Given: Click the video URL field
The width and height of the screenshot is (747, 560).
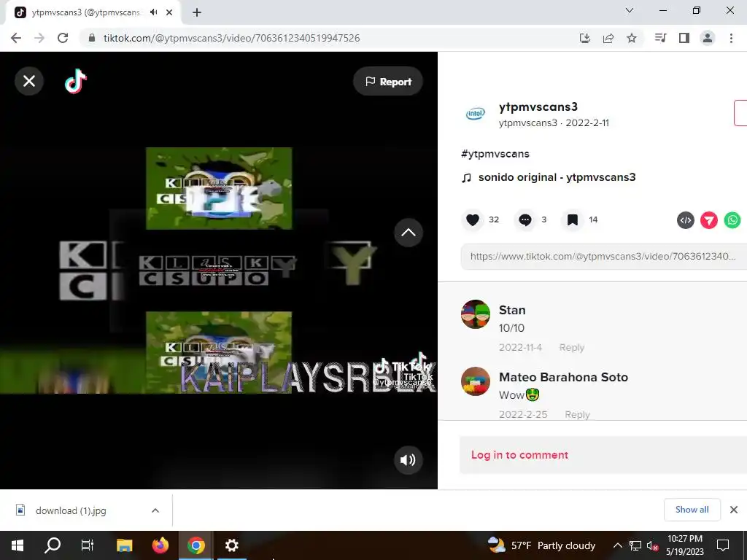Looking at the screenshot, I should pos(603,256).
